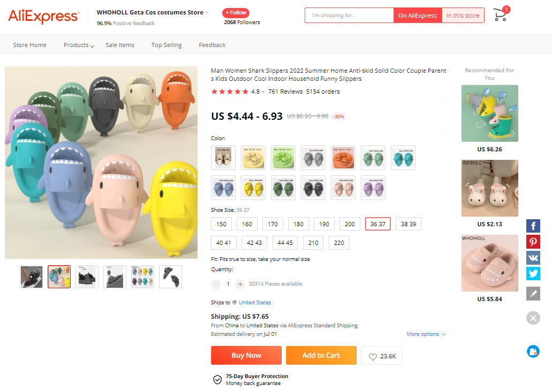Switch search scope to In this store

[463, 15]
